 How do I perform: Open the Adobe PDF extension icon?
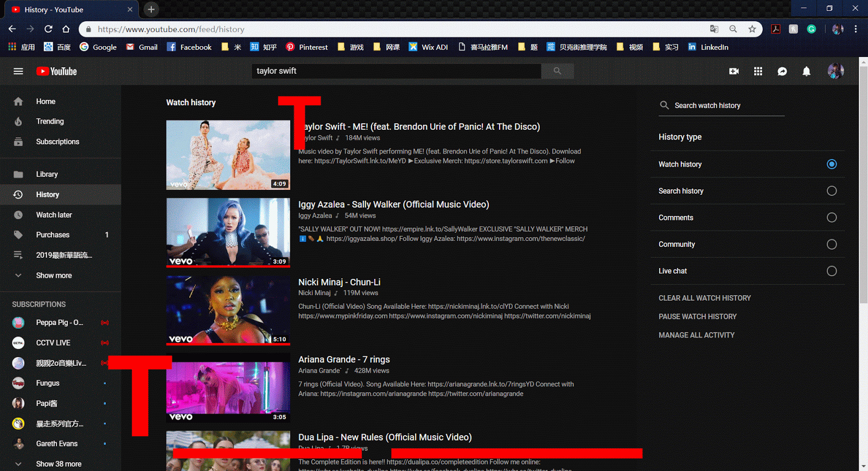(x=776, y=29)
